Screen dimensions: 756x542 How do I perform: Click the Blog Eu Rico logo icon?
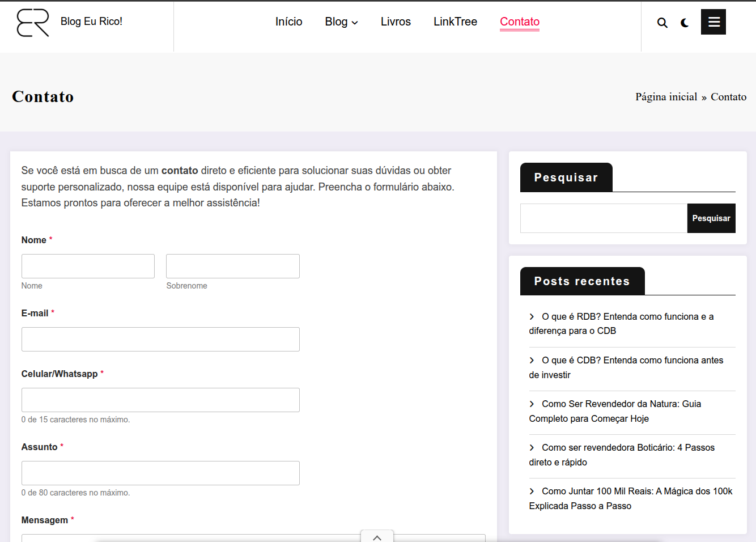(33, 23)
